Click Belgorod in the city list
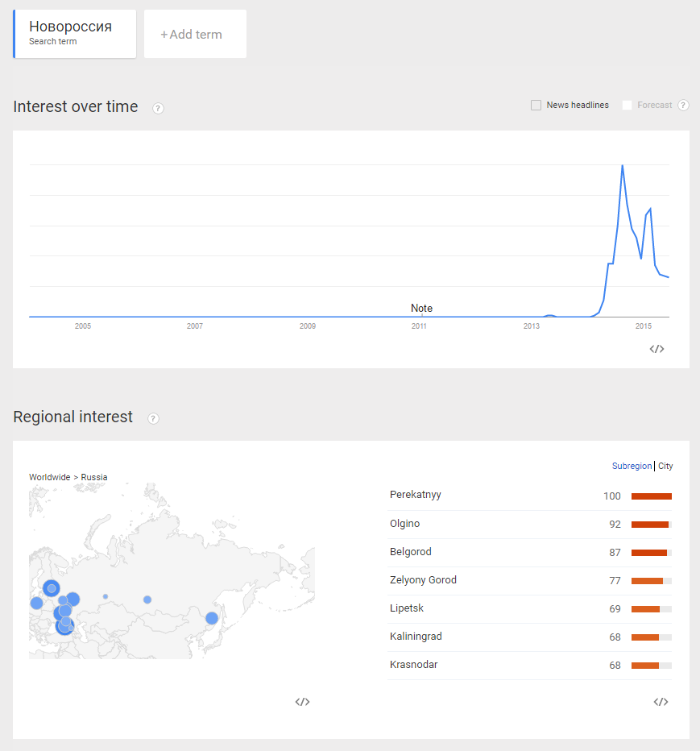 click(x=410, y=552)
